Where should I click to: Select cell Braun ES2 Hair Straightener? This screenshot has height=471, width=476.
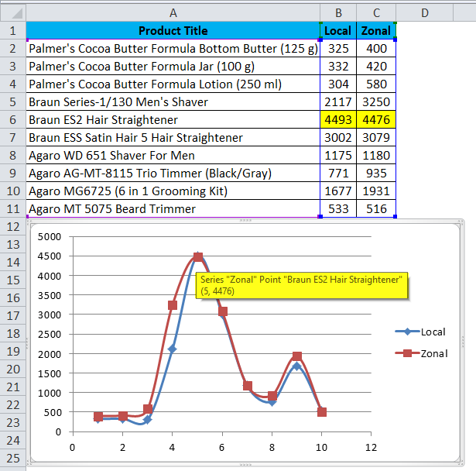[x=173, y=120]
